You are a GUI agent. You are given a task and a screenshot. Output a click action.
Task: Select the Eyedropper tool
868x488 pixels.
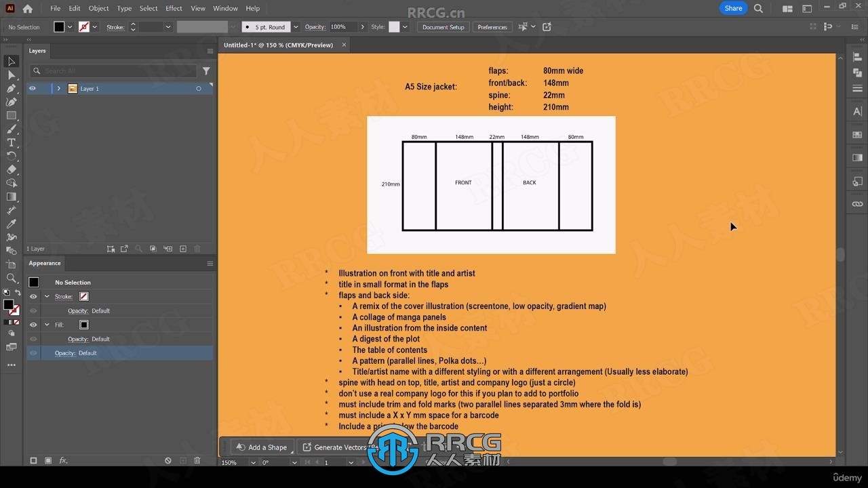click(11, 224)
